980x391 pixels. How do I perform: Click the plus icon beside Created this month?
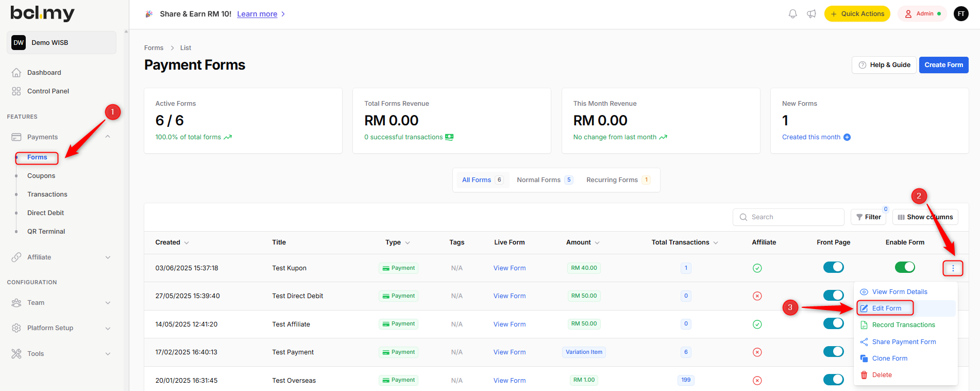tap(847, 137)
